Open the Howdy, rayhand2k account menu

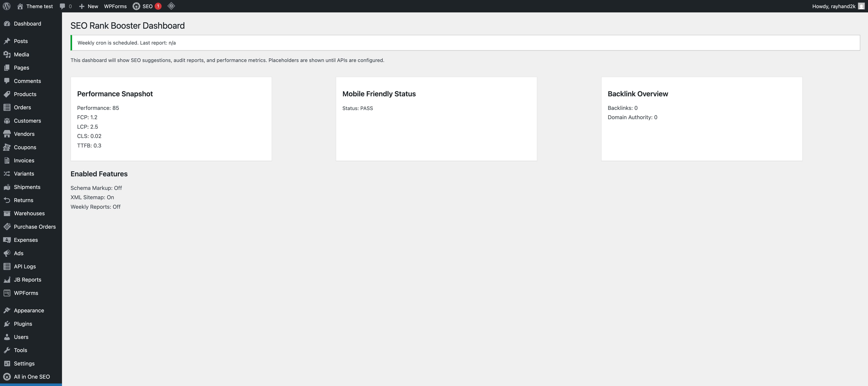coord(834,6)
